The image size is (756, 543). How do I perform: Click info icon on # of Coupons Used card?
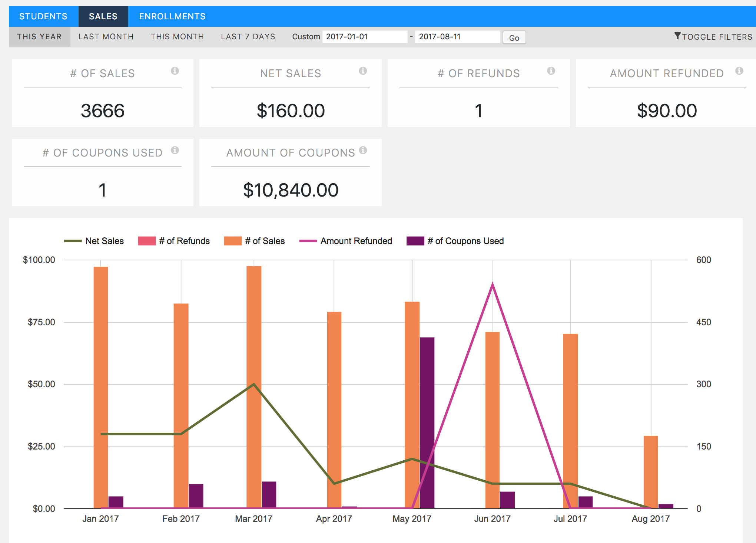(175, 150)
